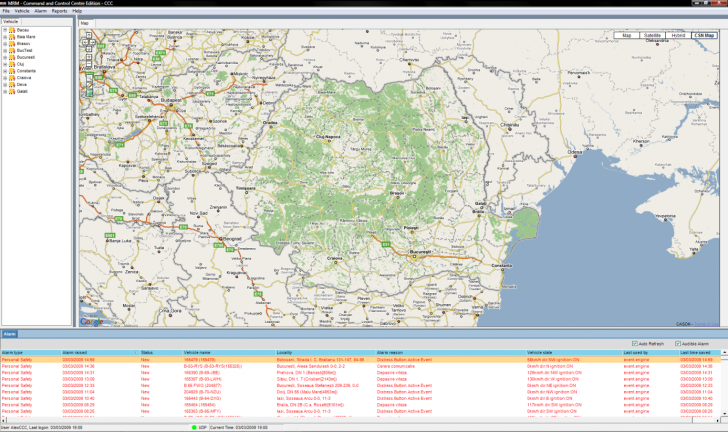Expand the Cluj tree node

click(5, 64)
